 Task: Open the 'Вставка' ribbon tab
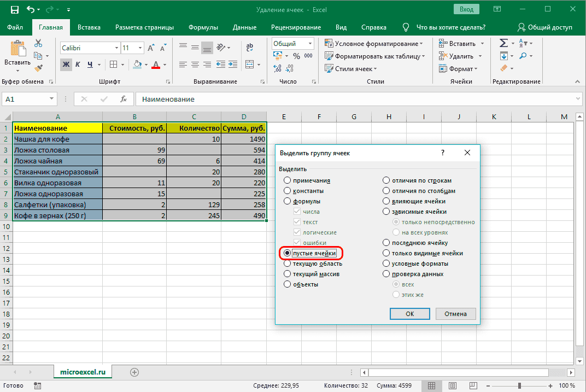[89, 27]
